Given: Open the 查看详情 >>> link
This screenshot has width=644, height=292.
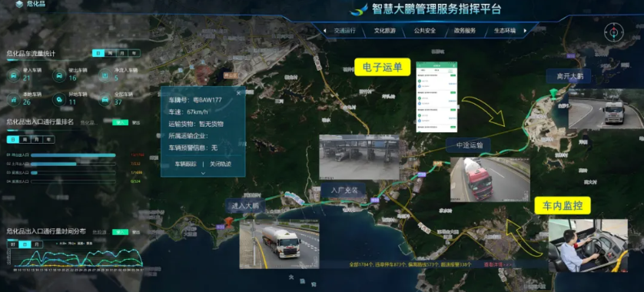Looking at the screenshot, I should 498,264.
